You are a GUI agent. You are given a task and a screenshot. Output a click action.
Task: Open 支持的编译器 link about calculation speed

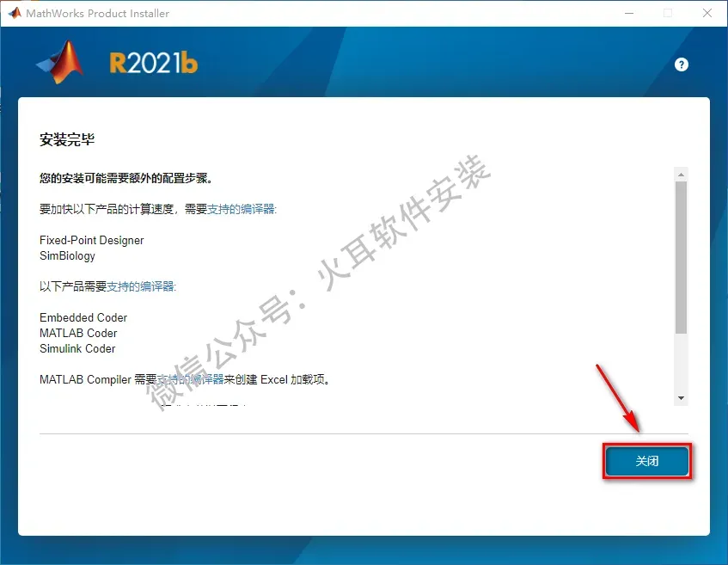[241, 209]
